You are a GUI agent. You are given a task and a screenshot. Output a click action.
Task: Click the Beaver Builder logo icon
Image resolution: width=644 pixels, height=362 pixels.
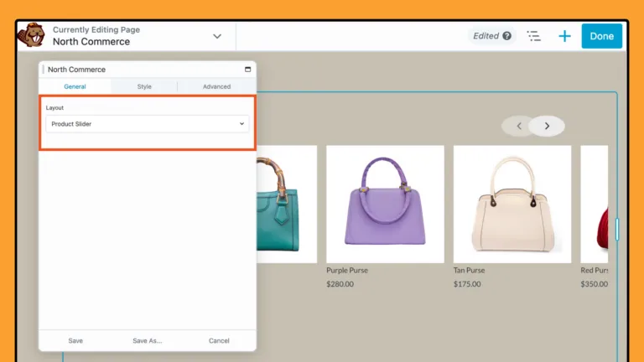pyautogui.click(x=33, y=36)
